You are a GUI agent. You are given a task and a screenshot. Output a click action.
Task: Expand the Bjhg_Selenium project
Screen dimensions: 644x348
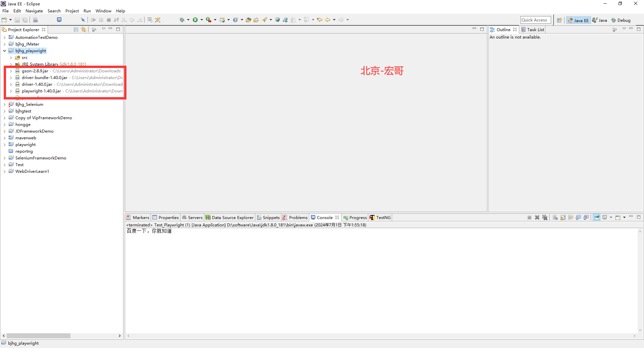[x=5, y=105]
